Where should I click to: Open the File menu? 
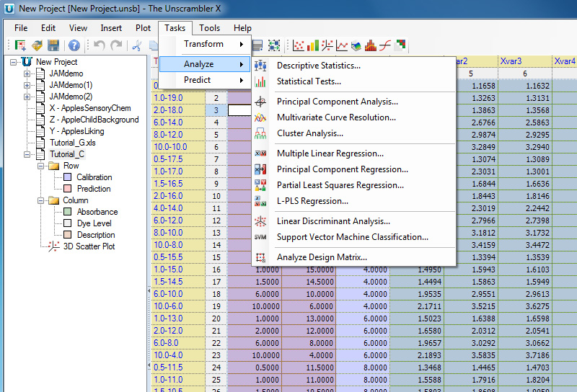tap(21, 28)
